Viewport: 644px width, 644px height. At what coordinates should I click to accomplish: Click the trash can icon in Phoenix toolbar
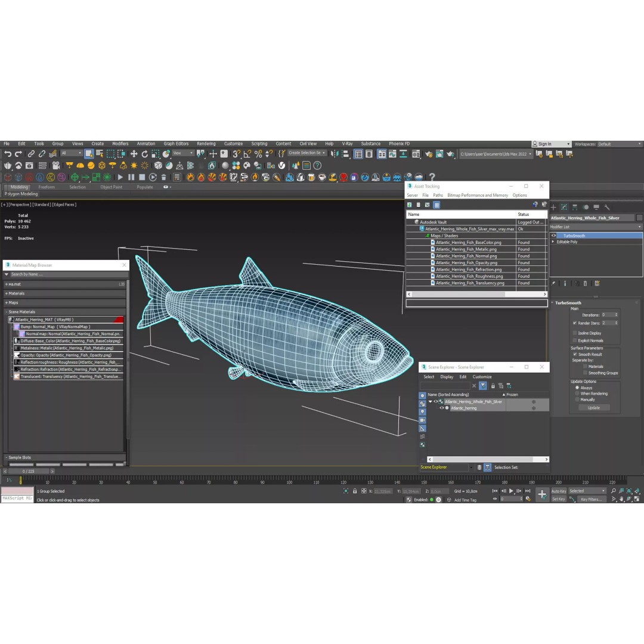pyautogui.click(x=163, y=178)
